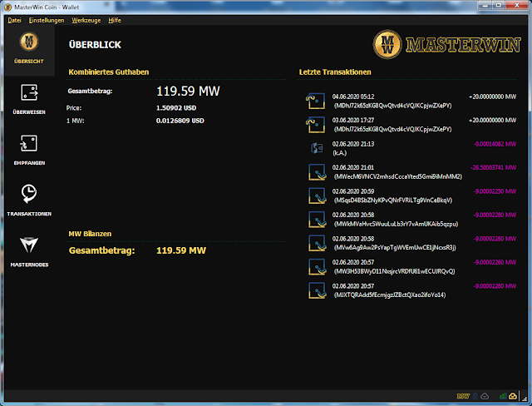Click the icon of the 02.06.2020 21:13 transaction
The height and width of the screenshot is (406, 532).
tap(317, 148)
